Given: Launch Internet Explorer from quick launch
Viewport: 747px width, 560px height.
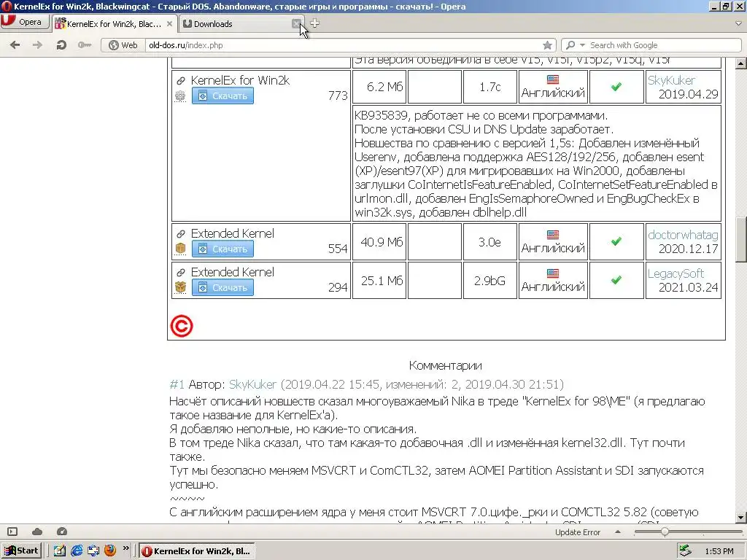Looking at the screenshot, I should coord(76,551).
